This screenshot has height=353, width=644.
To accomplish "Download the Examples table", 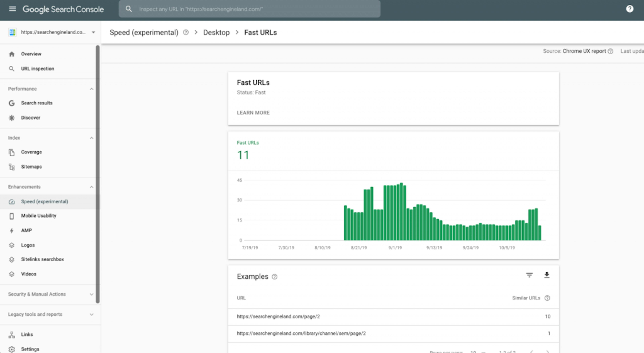I will tap(547, 275).
